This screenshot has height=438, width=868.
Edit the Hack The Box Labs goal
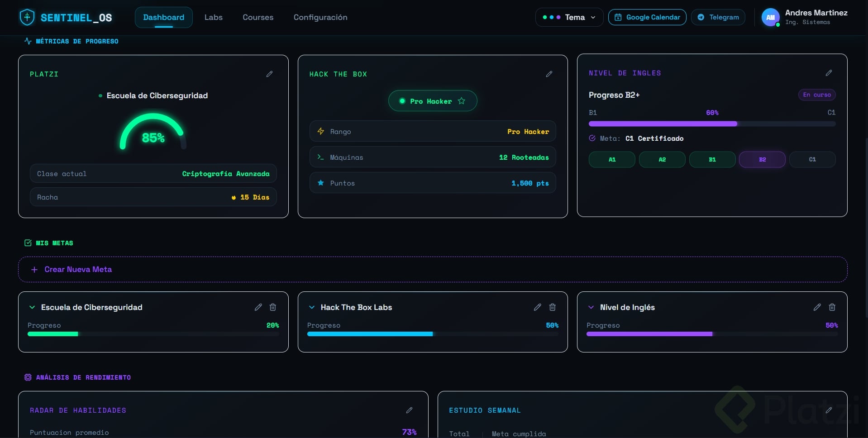(537, 307)
